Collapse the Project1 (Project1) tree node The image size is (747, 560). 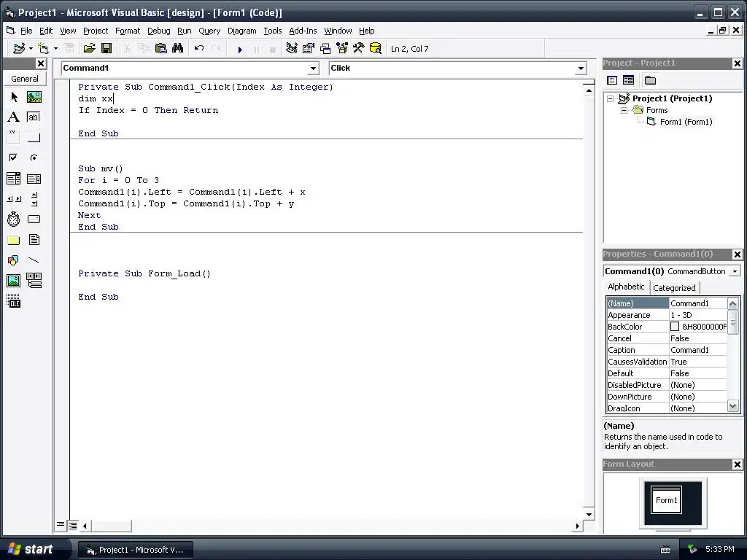pyautogui.click(x=610, y=98)
